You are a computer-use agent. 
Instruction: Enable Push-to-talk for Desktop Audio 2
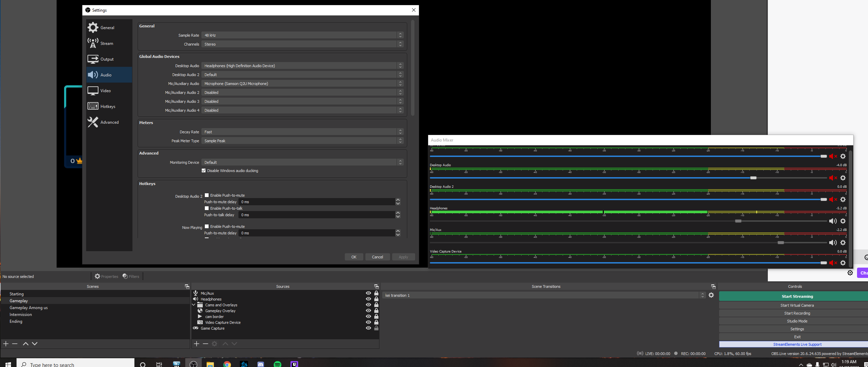pos(207,208)
